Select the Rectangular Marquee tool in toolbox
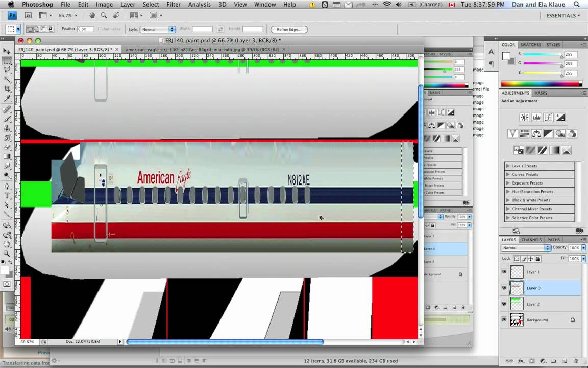 7,60
